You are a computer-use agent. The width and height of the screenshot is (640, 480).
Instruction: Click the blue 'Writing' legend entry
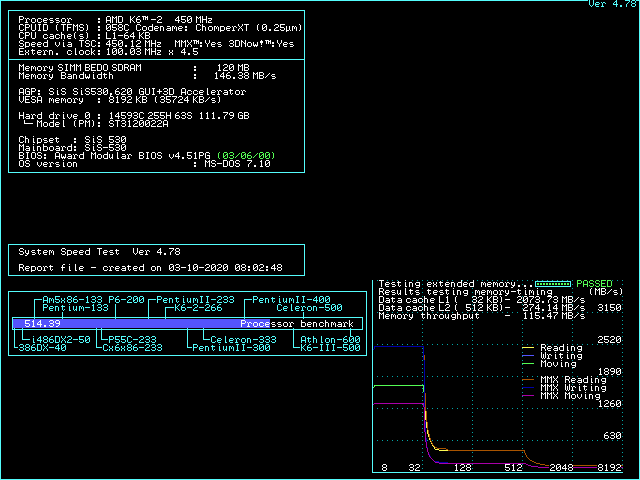pyautogui.click(x=552, y=356)
